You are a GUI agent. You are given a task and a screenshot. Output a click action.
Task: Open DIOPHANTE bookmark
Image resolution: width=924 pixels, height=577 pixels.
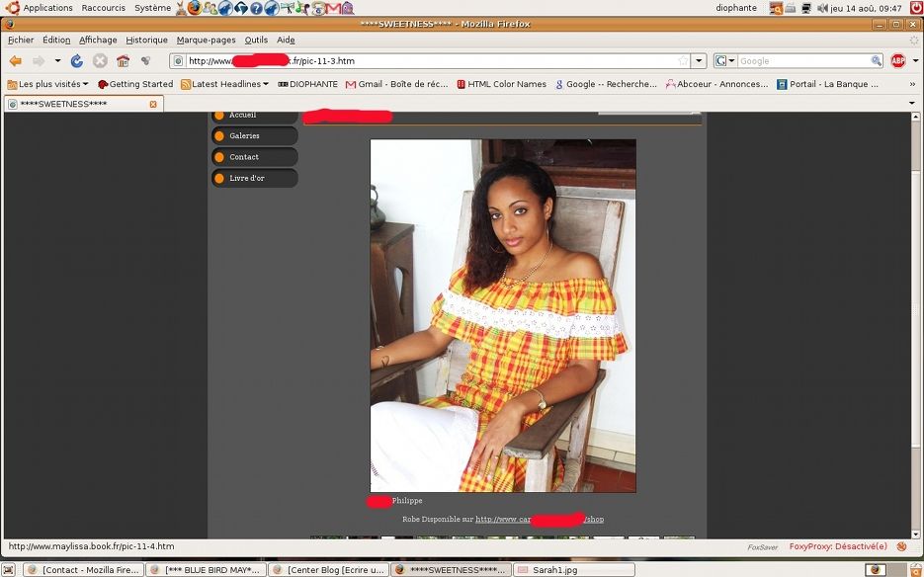[307, 84]
